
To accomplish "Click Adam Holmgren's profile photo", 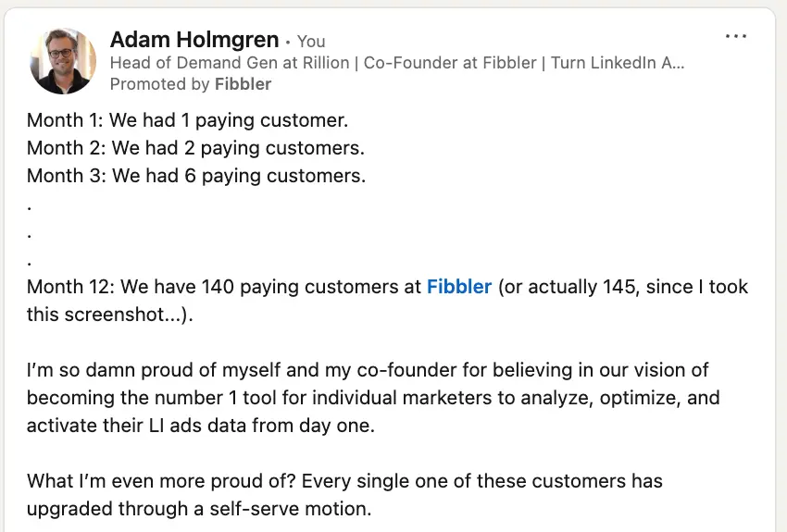I will pos(63,61).
